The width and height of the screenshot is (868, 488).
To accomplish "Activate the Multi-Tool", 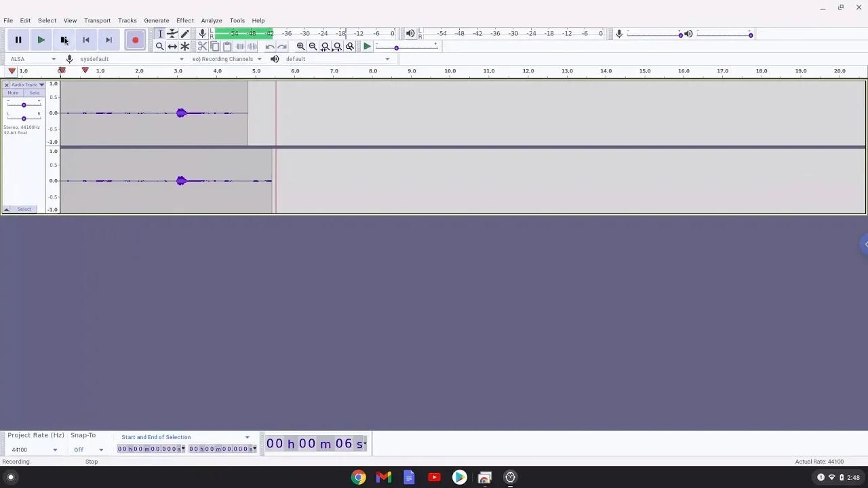I will [x=184, y=46].
